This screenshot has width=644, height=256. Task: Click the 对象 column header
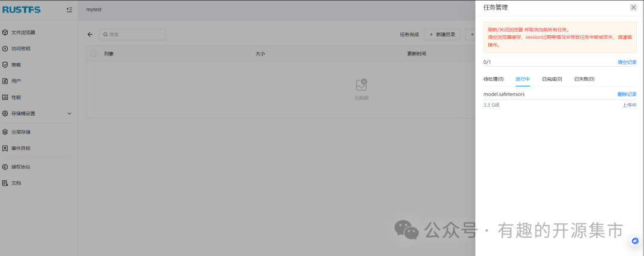coord(109,54)
